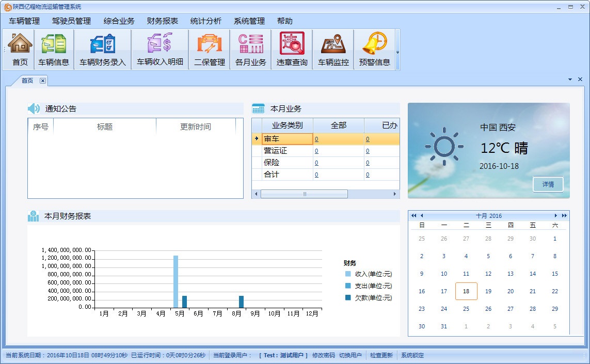Click the row indicator arrow beside 审车
The image size is (590, 364).
(257, 138)
